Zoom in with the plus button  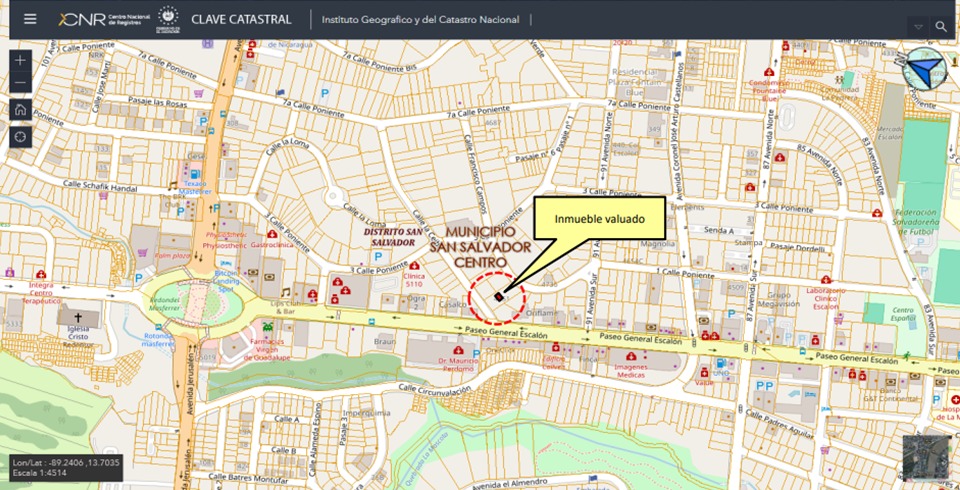coord(21,60)
